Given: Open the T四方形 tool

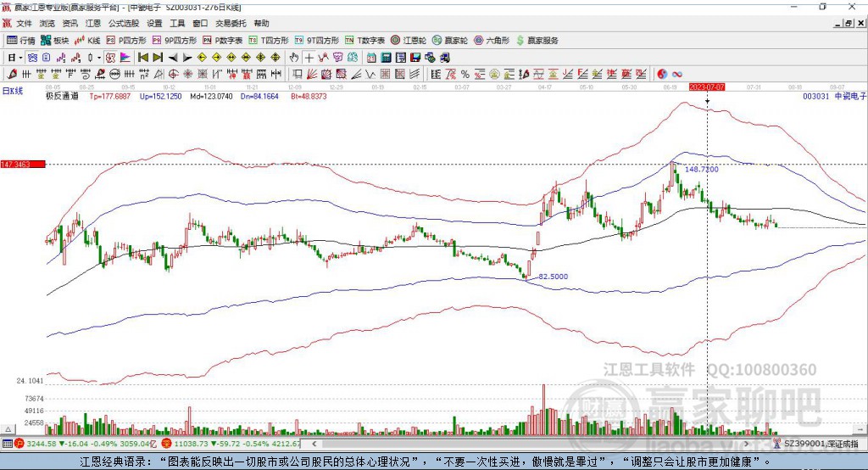Looking at the screenshot, I should click(269, 41).
